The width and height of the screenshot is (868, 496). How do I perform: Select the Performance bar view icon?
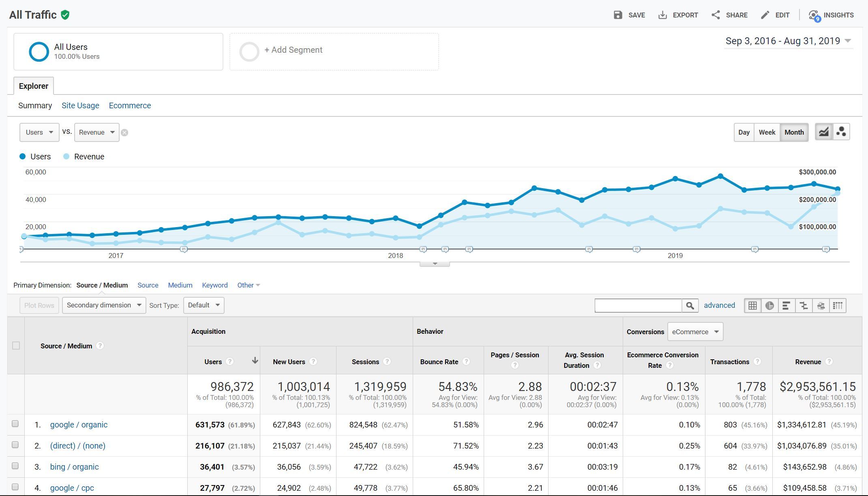pyautogui.click(x=787, y=305)
